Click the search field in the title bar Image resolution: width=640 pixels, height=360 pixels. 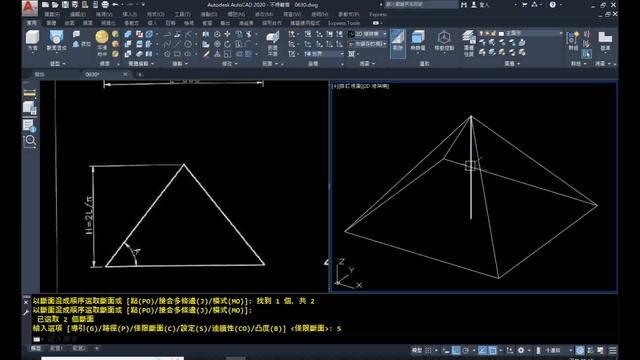point(420,5)
